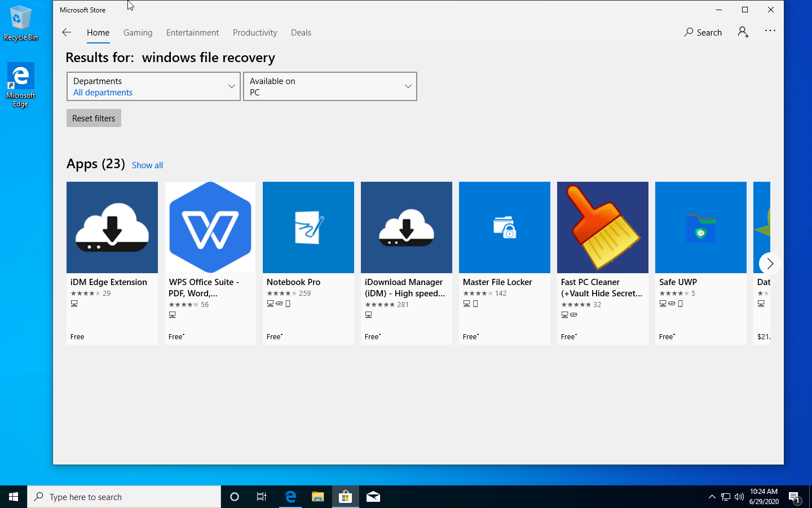This screenshot has height=508, width=812.
Task: Click the Fast PC Cleaner title text
Action: (x=602, y=288)
